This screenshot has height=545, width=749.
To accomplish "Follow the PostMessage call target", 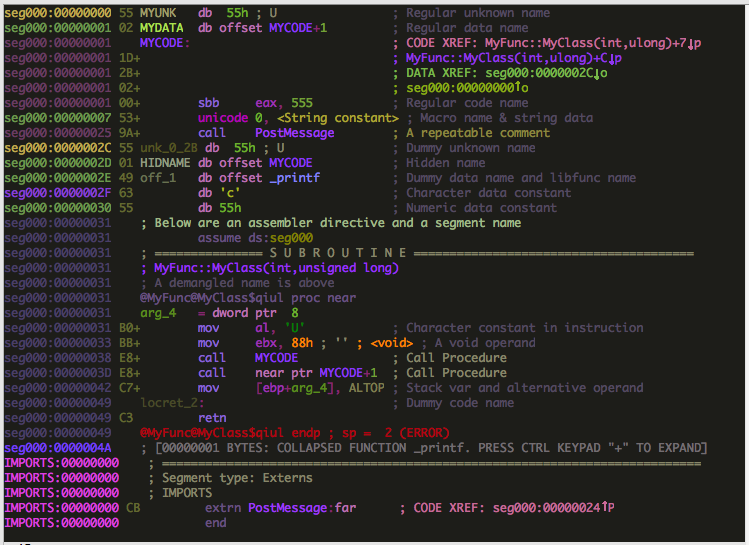I will tap(294, 133).
